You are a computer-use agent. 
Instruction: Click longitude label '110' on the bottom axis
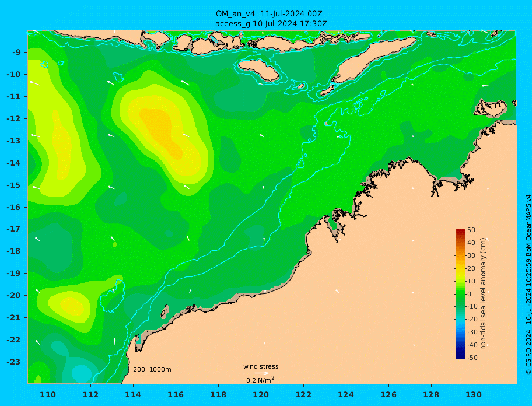(48, 394)
